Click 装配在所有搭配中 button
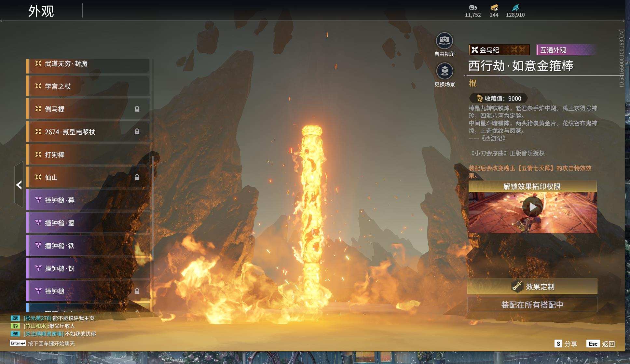 click(x=532, y=305)
